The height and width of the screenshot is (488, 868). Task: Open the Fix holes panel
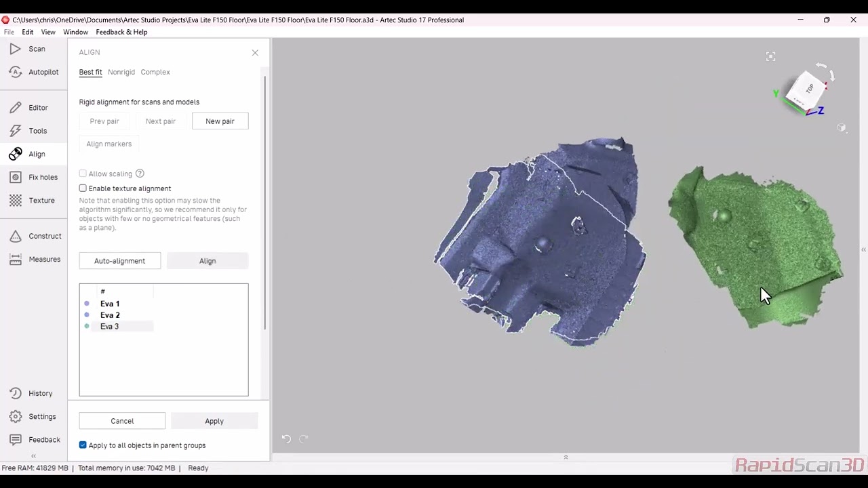[34, 177]
